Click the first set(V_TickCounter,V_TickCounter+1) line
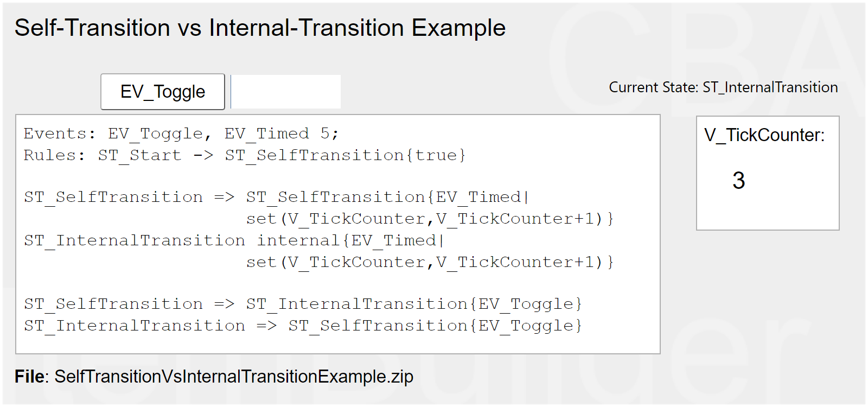868x407 pixels. point(430,219)
